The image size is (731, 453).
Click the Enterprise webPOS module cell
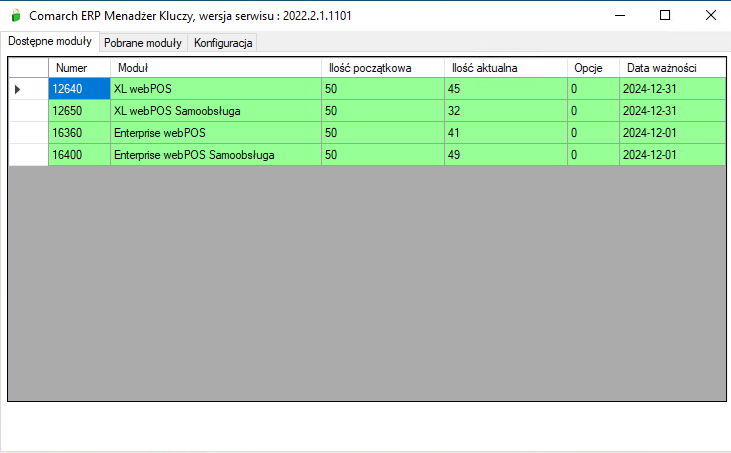pyautogui.click(x=216, y=133)
